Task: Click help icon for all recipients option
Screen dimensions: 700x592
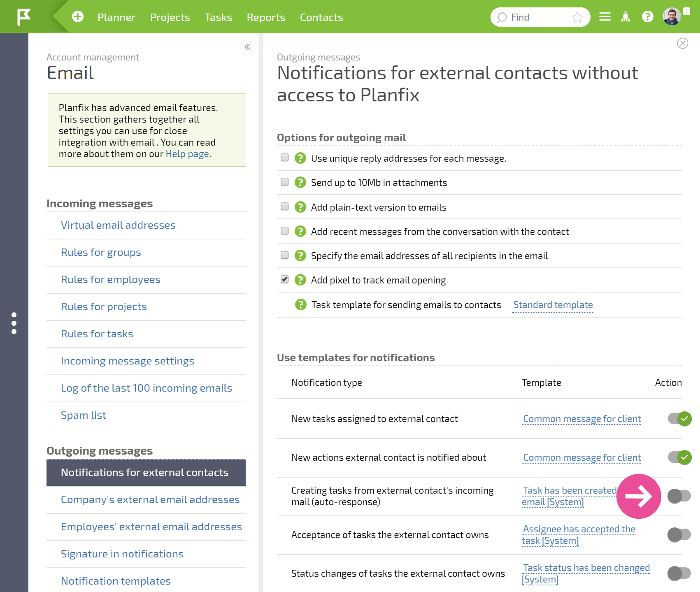Action: coord(300,255)
